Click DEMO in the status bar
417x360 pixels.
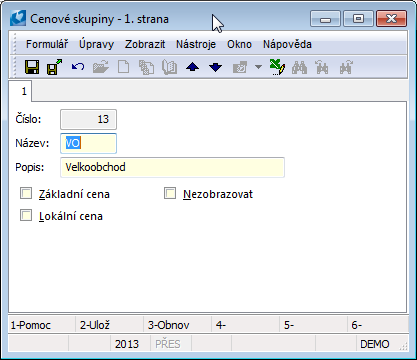[x=375, y=344]
